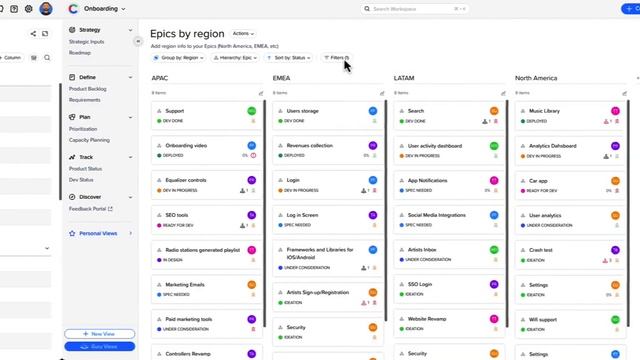The image size is (640, 360).
Task: Open the Sort by: Status dropdown
Action: [x=289, y=58]
